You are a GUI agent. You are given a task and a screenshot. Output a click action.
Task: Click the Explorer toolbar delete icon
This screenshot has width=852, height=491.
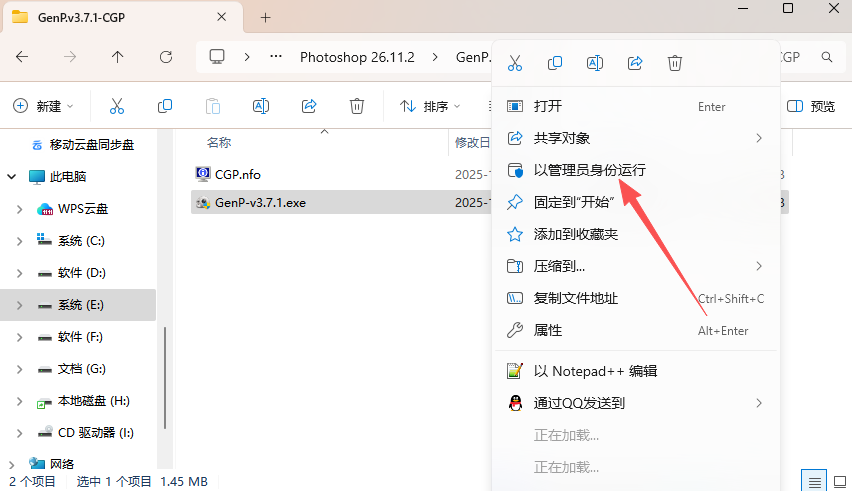(x=356, y=106)
